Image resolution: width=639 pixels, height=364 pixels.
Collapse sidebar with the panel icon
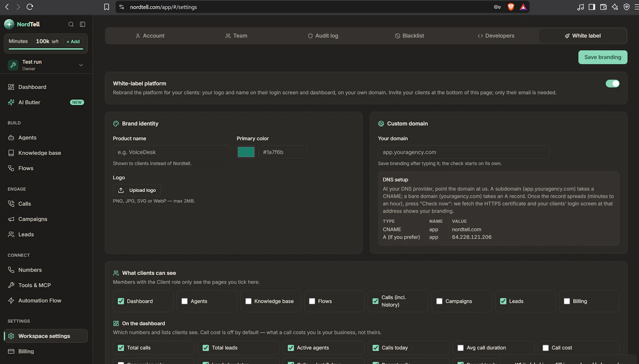pyautogui.click(x=83, y=24)
